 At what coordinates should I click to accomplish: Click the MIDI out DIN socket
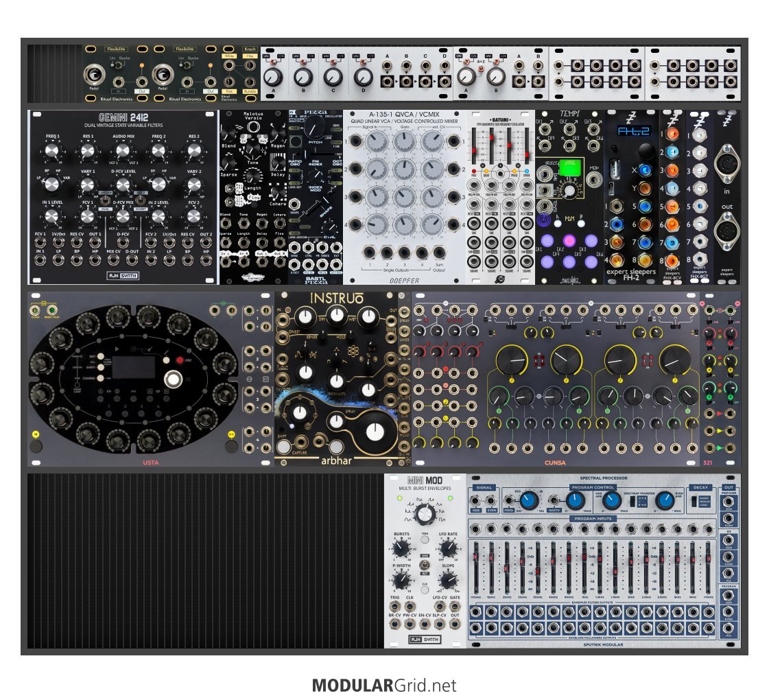coord(727,231)
